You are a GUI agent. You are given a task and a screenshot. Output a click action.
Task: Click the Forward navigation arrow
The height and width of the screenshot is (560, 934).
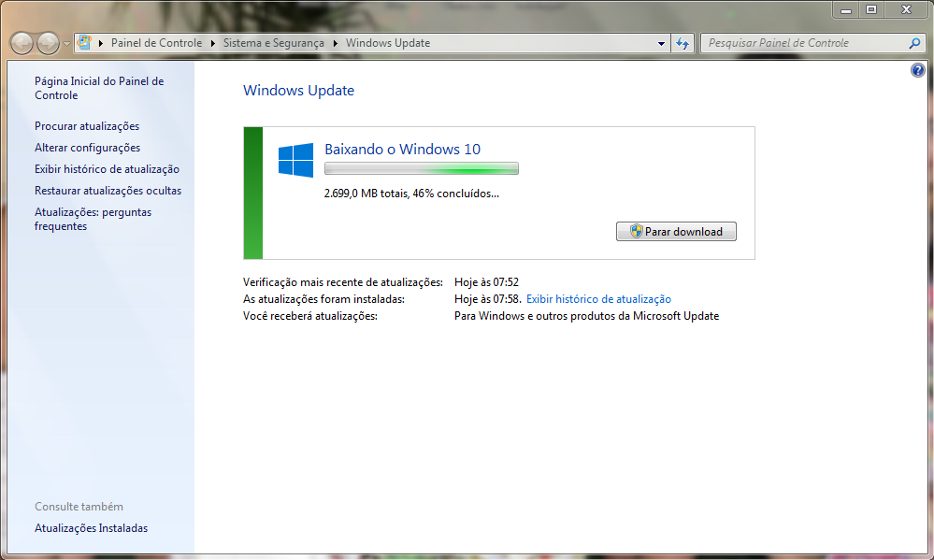(48, 43)
